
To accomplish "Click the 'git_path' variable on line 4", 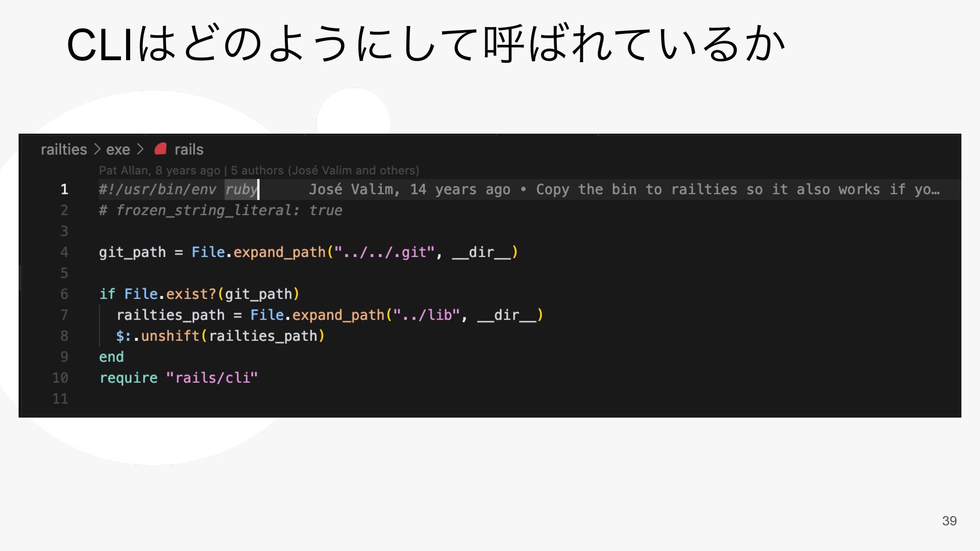I will pyautogui.click(x=132, y=252).
